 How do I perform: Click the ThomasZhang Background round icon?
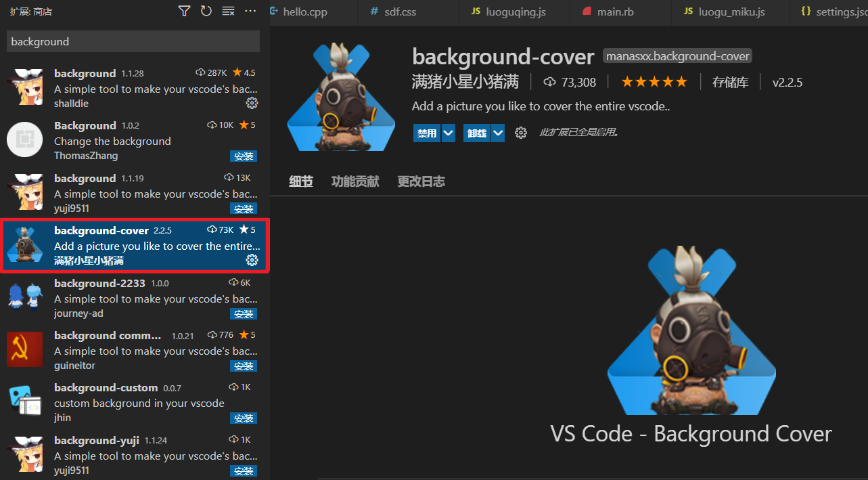(x=25, y=140)
